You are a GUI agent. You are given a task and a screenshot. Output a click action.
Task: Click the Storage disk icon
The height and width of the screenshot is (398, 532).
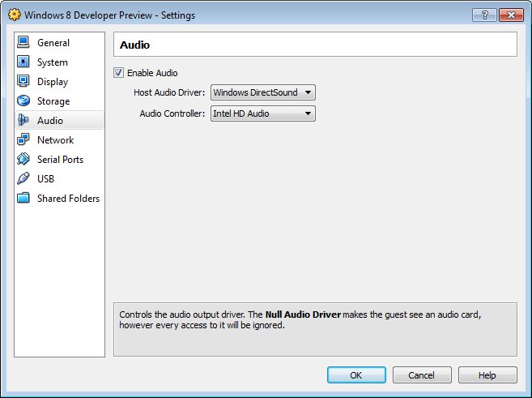(23, 101)
